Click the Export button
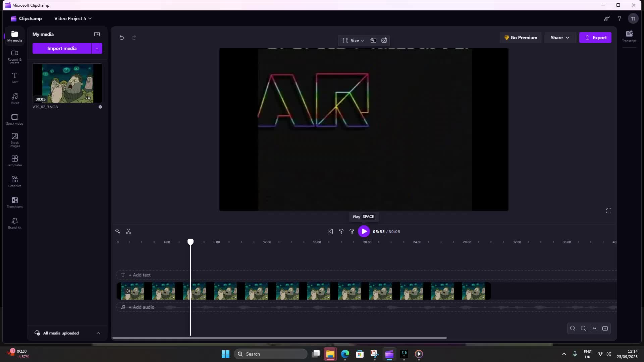The image size is (644, 362). point(595,38)
